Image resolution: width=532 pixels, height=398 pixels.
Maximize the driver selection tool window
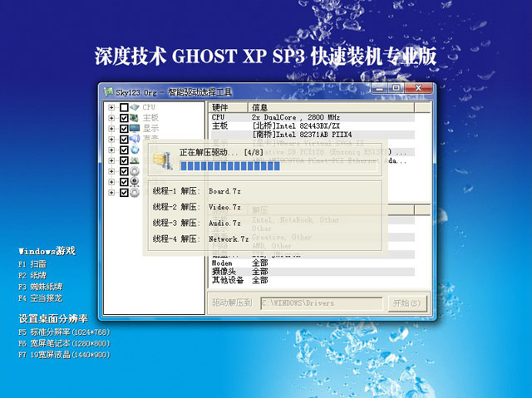click(396, 88)
